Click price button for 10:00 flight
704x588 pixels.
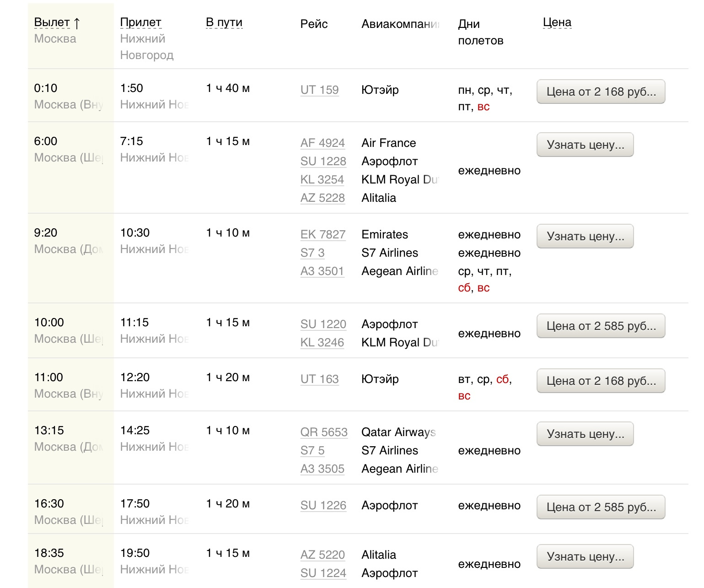tap(601, 326)
